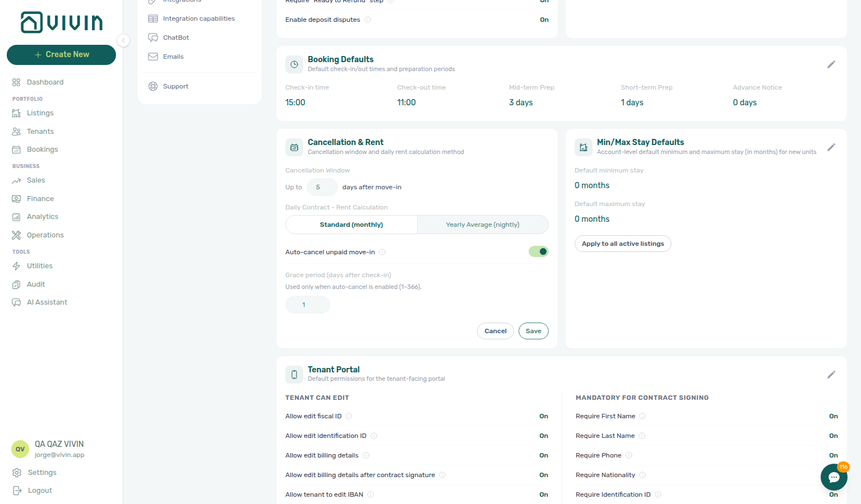Select Standard (monthly) rent calculation
Screen dimensions: 861x504
(351, 225)
